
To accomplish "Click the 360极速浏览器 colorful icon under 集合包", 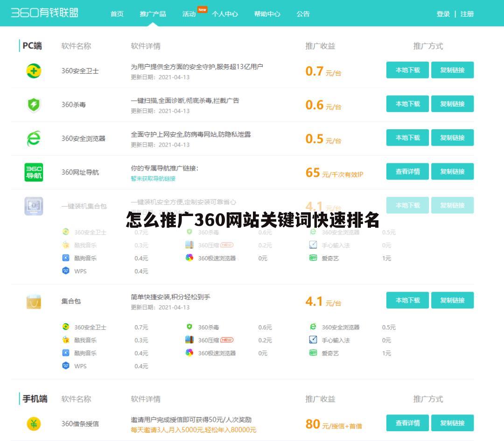I will 189,353.
